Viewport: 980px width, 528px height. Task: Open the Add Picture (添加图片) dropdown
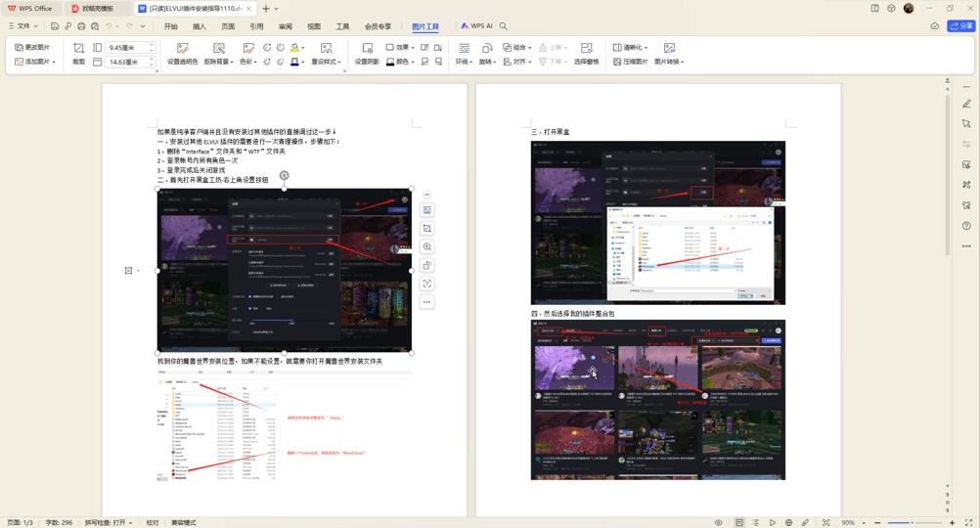tap(35, 62)
